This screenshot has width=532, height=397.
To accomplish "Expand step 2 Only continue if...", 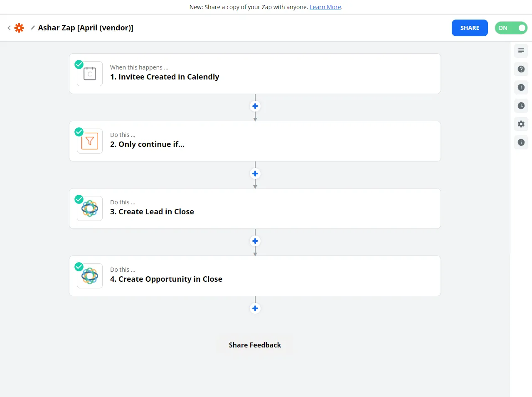I will click(255, 141).
